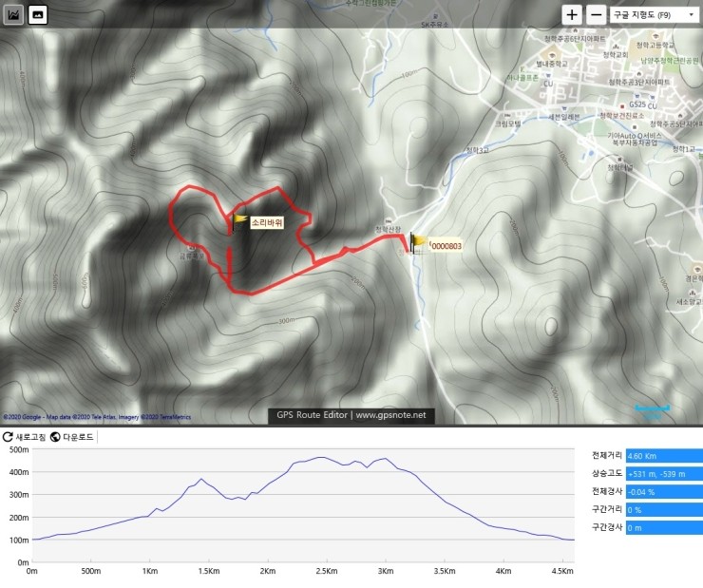
Task: Select the 상승고도 value +531 m, -539 m
Action: [x=664, y=474]
